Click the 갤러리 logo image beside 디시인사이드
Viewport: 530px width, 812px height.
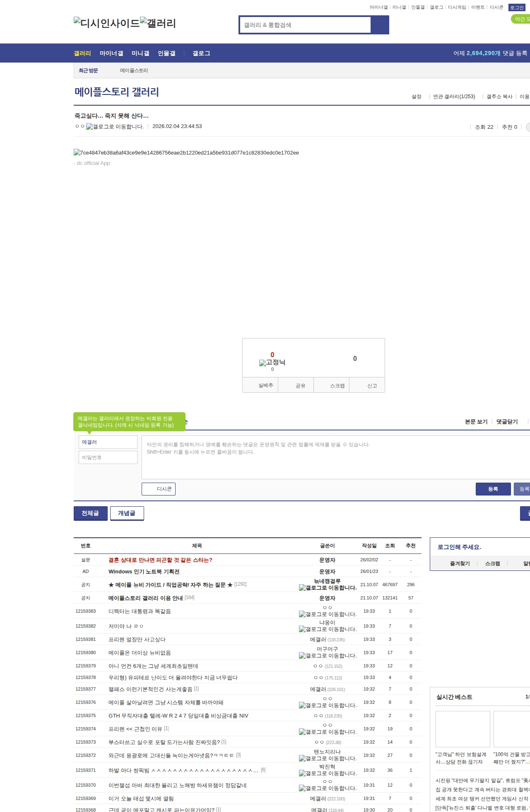pyautogui.click(x=158, y=23)
